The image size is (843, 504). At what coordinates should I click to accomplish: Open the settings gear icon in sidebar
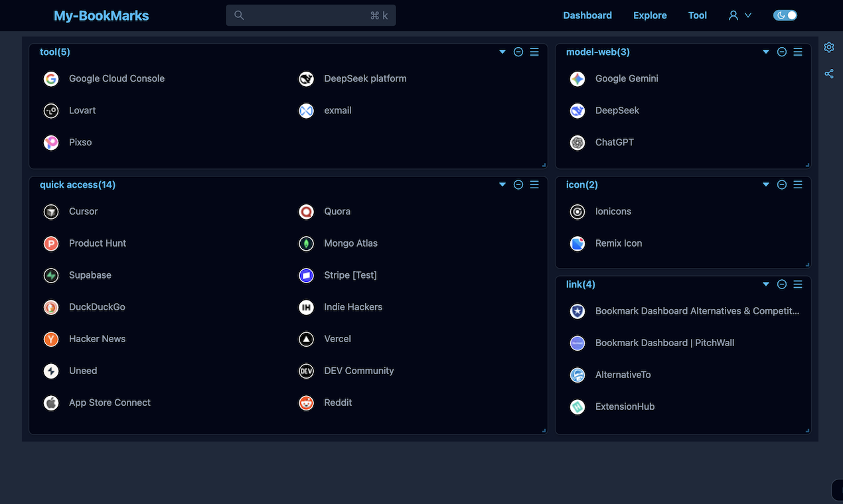(828, 47)
